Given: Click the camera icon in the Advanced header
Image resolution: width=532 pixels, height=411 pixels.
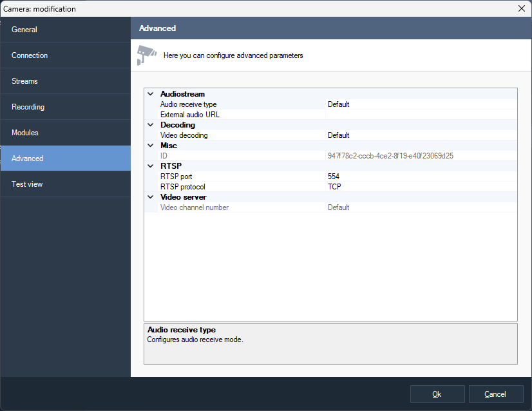Looking at the screenshot, I should (147, 55).
